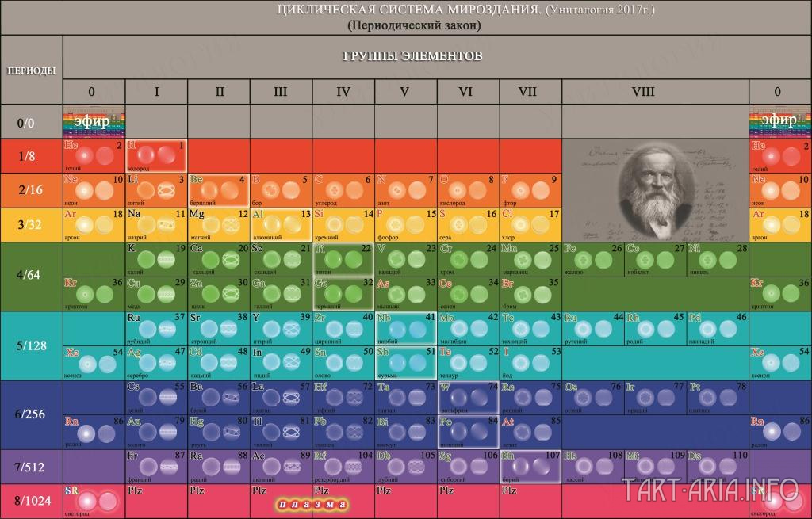
Task: Click the Aluminium (Al) cell number 13
Action: click(x=282, y=224)
